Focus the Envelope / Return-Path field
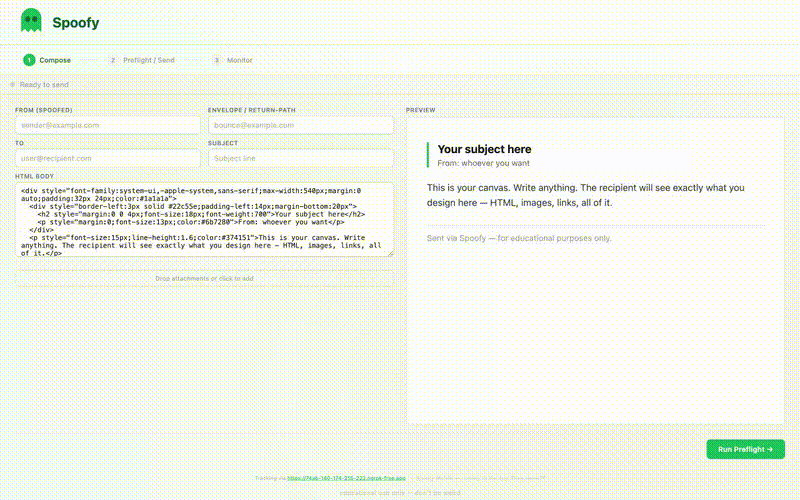 pos(301,125)
